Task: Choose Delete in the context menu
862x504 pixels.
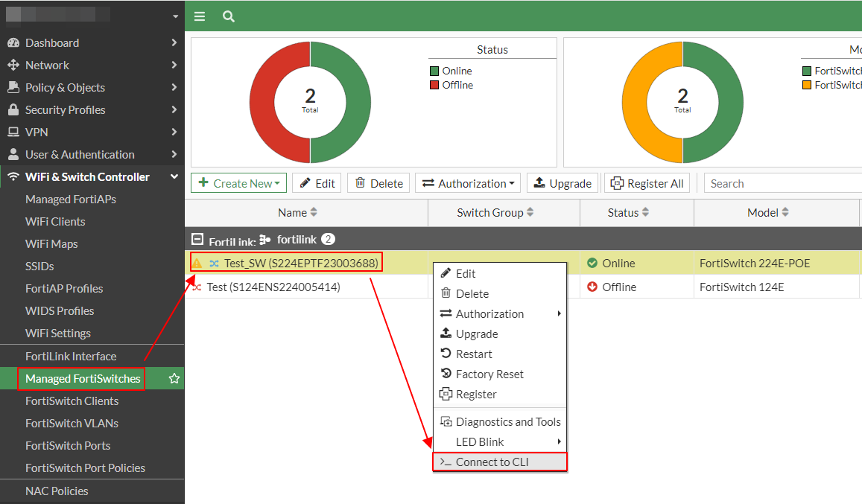Action: pos(500,293)
